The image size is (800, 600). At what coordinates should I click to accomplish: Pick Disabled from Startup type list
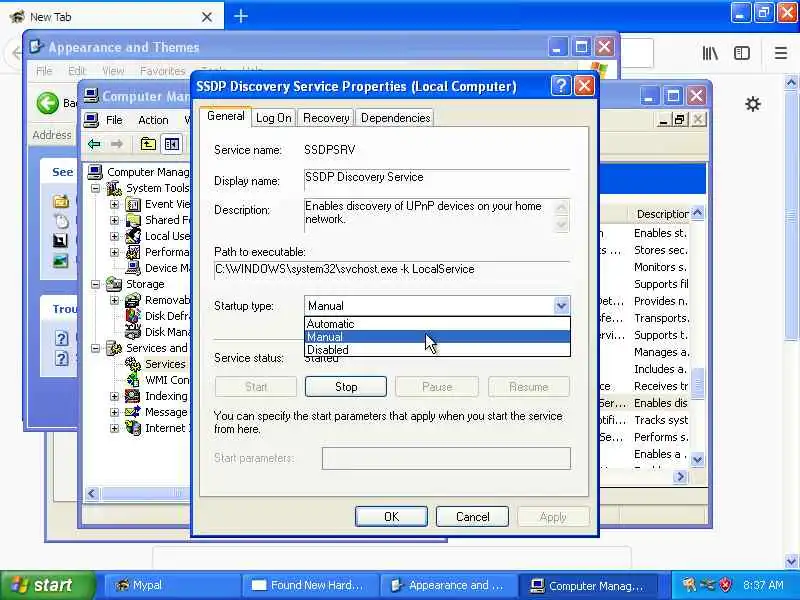437,350
